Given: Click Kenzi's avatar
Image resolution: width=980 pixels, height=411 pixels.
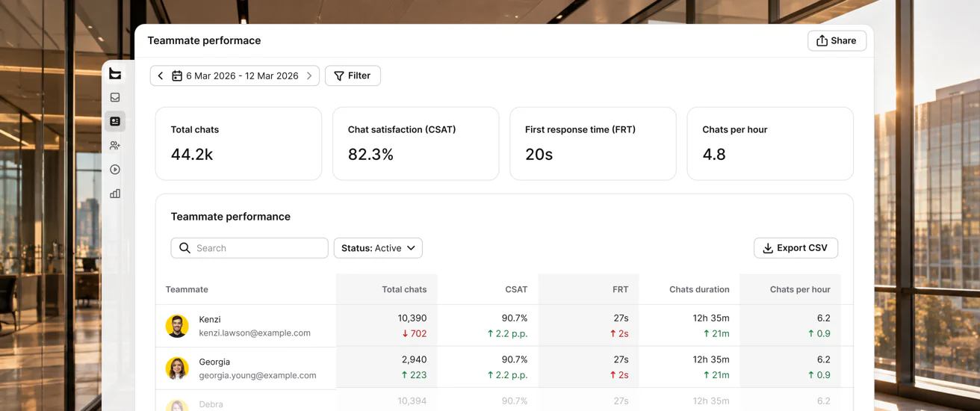Looking at the screenshot, I should [x=177, y=326].
